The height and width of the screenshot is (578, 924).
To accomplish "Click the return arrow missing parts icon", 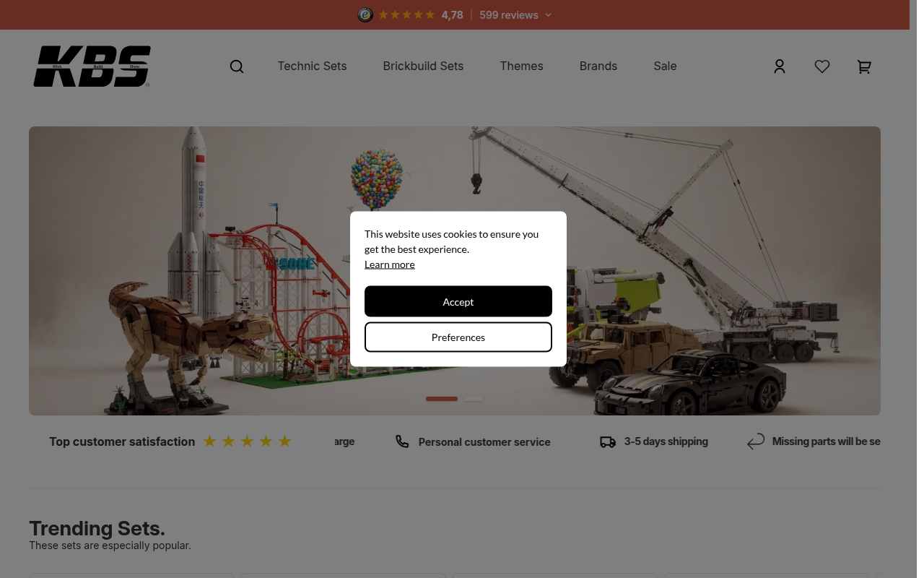I will 756,441.
